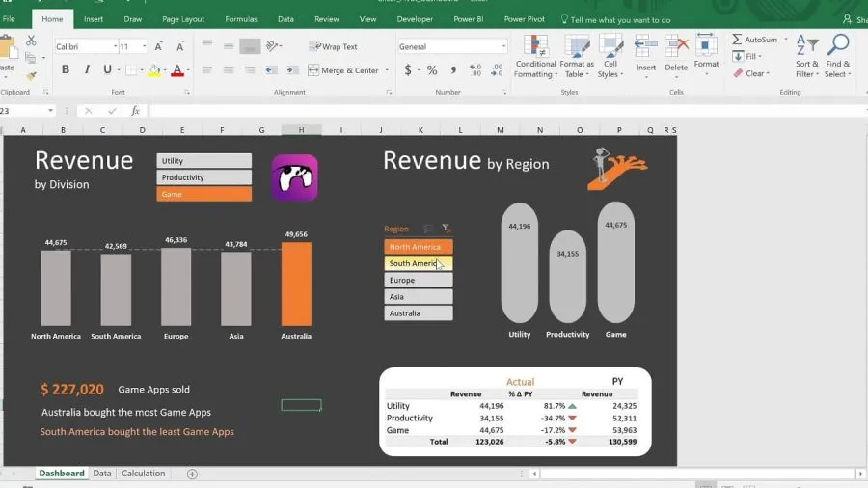868x488 pixels.
Task: Decrease font size with small A icon
Action: [180, 47]
